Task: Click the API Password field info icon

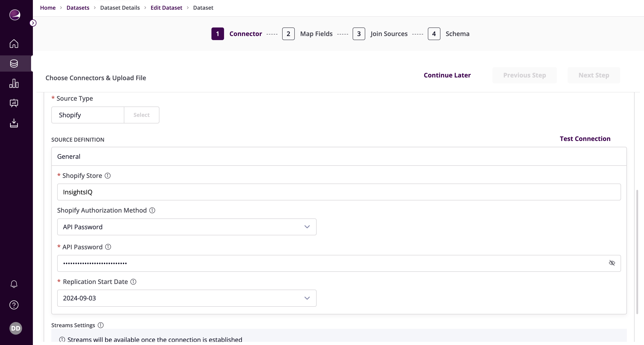Action: (108, 247)
